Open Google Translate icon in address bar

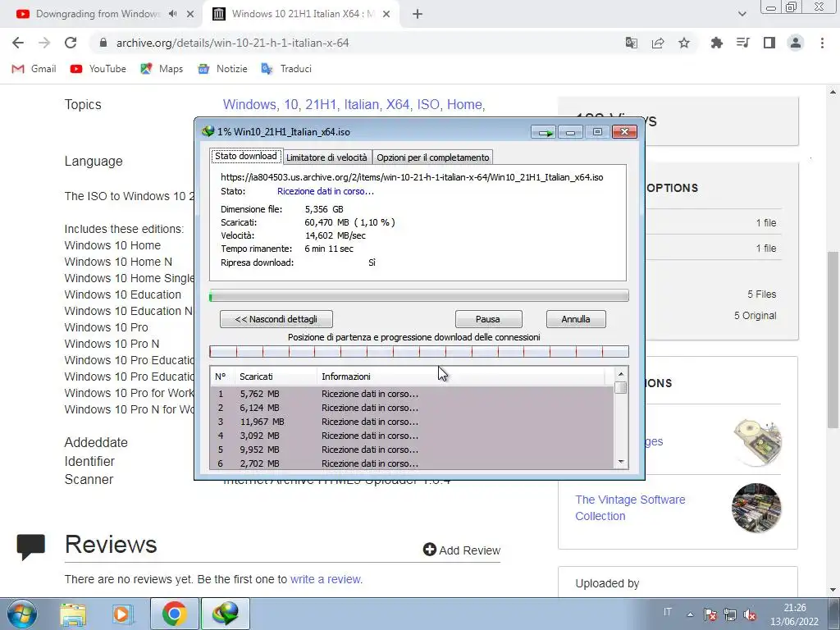point(632,43)
